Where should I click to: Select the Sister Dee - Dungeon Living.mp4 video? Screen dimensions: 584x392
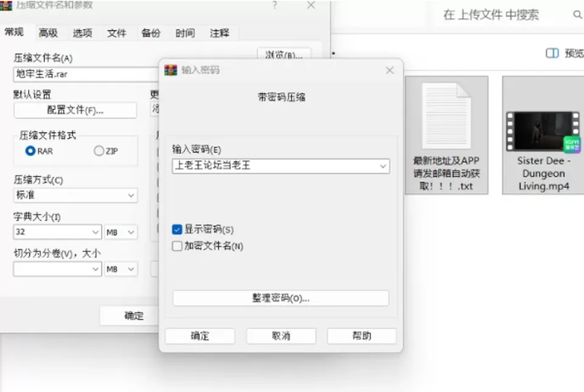(x=543, y=135)
